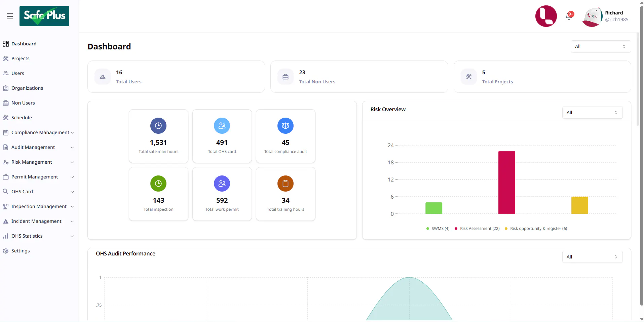Open Users page in sidebar
This screenshot has height=322, width=644.
coord(18,73)
